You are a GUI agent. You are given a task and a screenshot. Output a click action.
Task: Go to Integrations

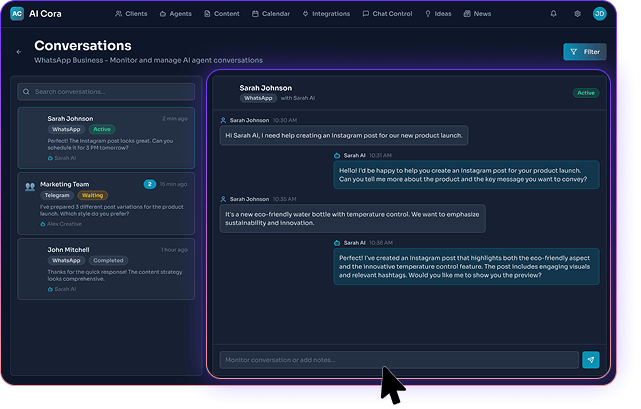click(325, 14)
